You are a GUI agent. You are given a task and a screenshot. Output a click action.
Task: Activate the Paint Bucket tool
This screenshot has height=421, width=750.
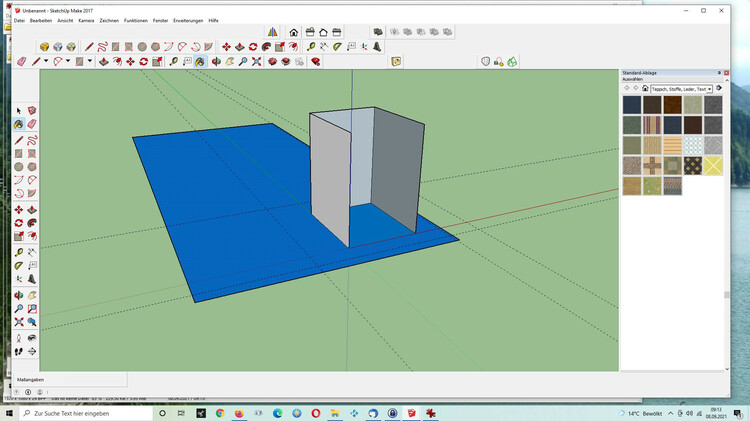(199, 61)
